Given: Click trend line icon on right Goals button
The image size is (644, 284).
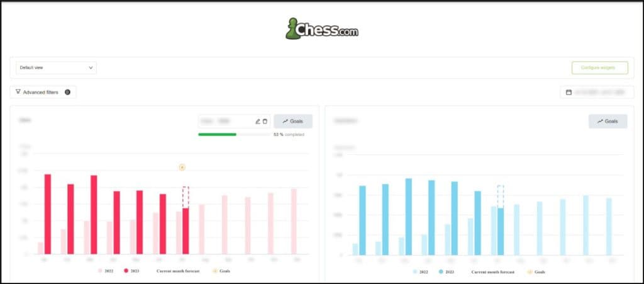Looking at the screenshot, I should [600, 122].
